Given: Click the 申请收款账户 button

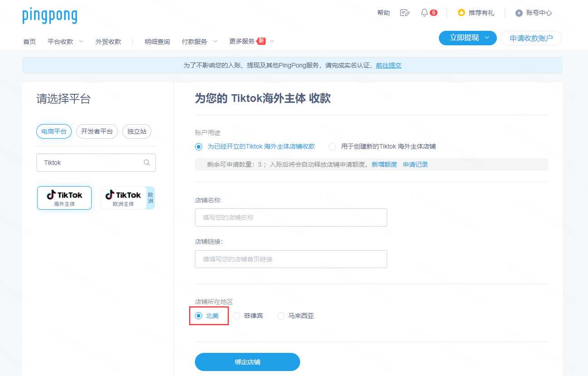Looking at the screenshot, I should (531, 38).
